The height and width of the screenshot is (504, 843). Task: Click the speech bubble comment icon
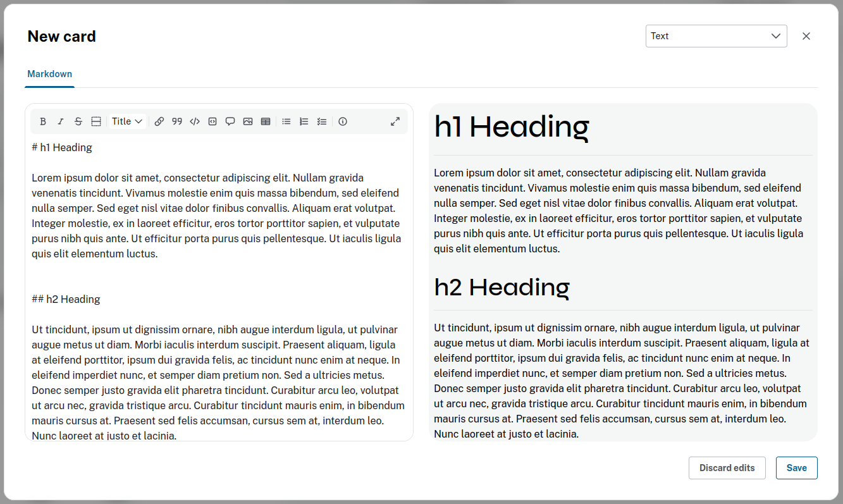point(230,121)
